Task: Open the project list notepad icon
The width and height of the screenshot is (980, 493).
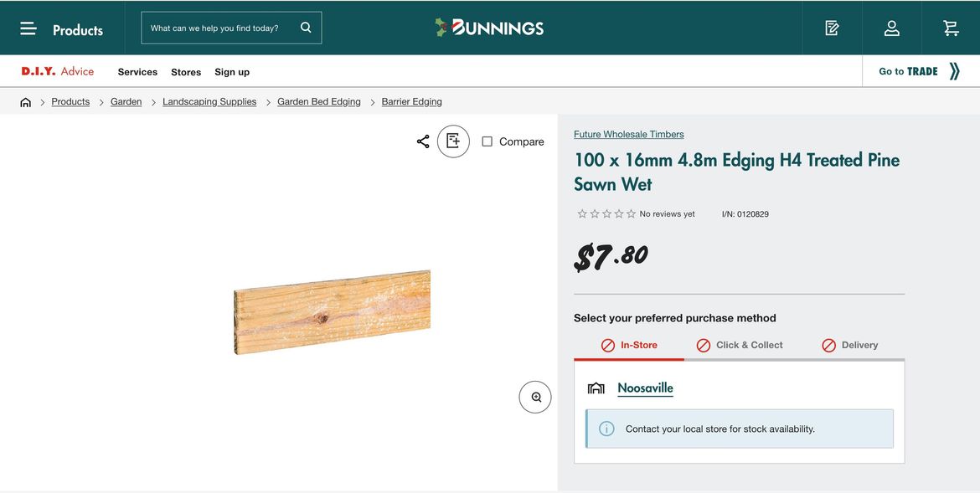Action: tap(832, 28)
